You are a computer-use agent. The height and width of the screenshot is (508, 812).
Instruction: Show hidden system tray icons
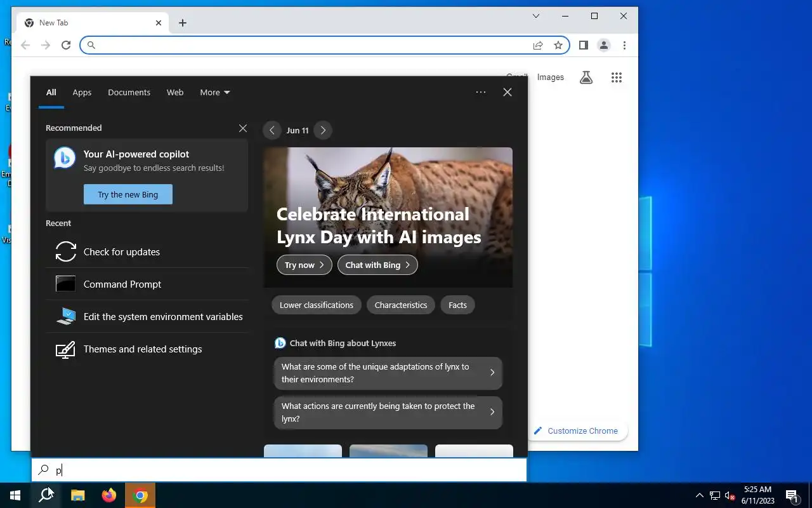(x=700, y=495)
